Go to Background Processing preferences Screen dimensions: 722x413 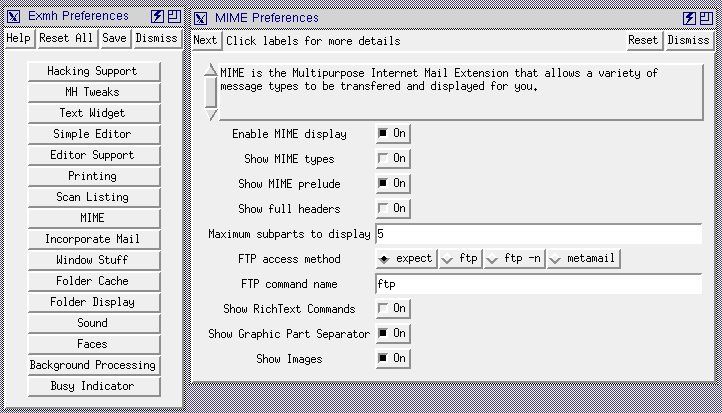tap(92, 366)
